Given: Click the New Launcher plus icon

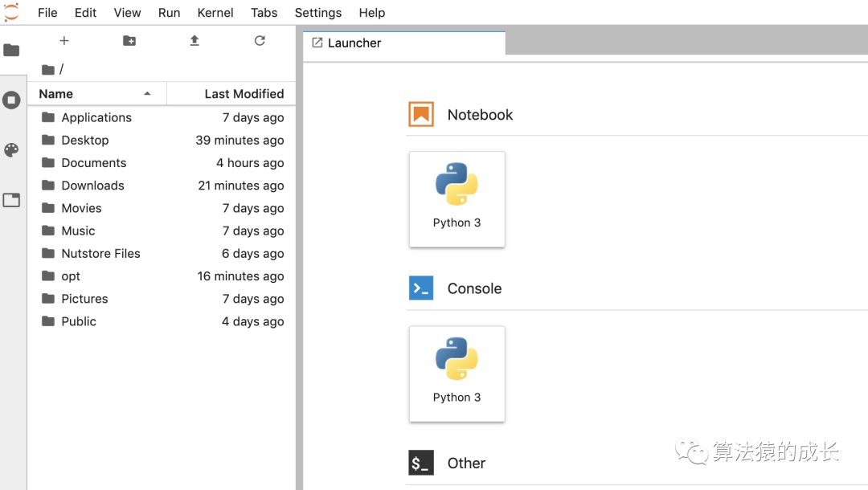Looking at the screenshot, I should [x=64, y=40].
